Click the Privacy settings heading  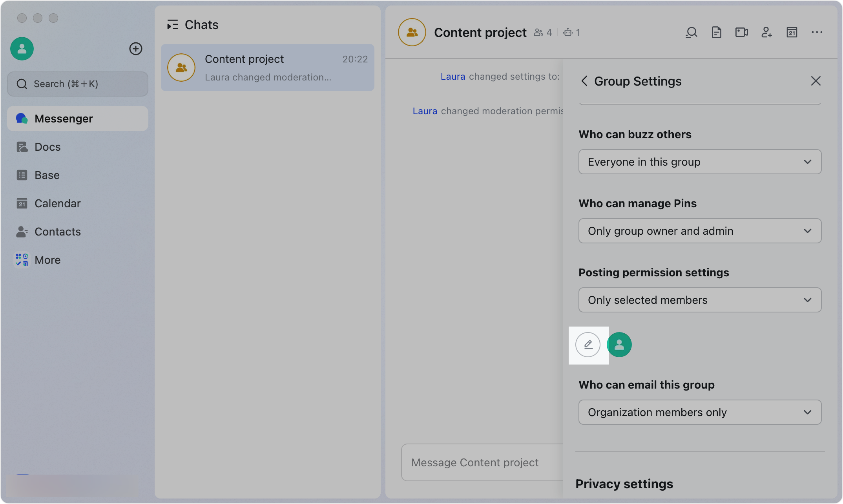coord(624,484)
